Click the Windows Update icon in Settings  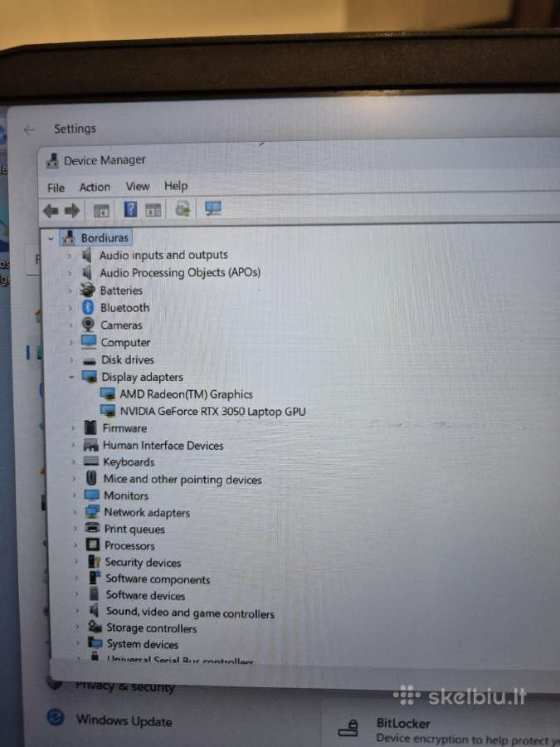click(x=56, y=717)
